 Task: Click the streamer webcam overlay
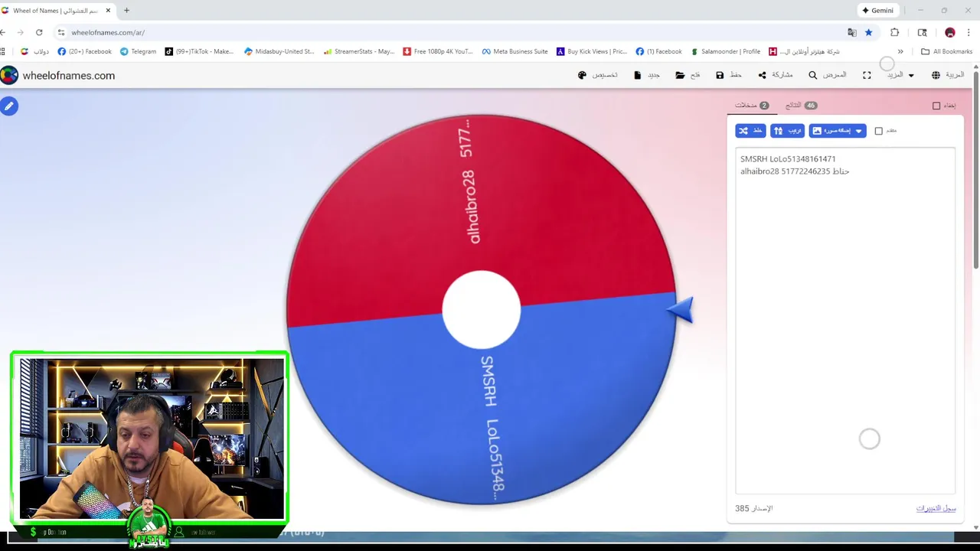point(150,438)
